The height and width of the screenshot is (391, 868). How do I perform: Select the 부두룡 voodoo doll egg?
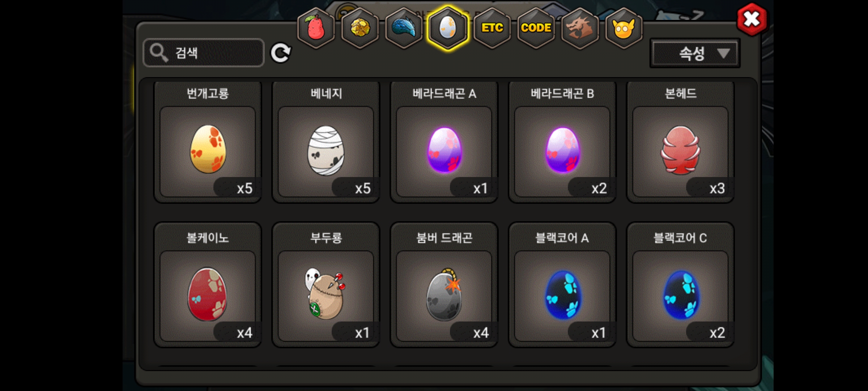coord(326,285)
